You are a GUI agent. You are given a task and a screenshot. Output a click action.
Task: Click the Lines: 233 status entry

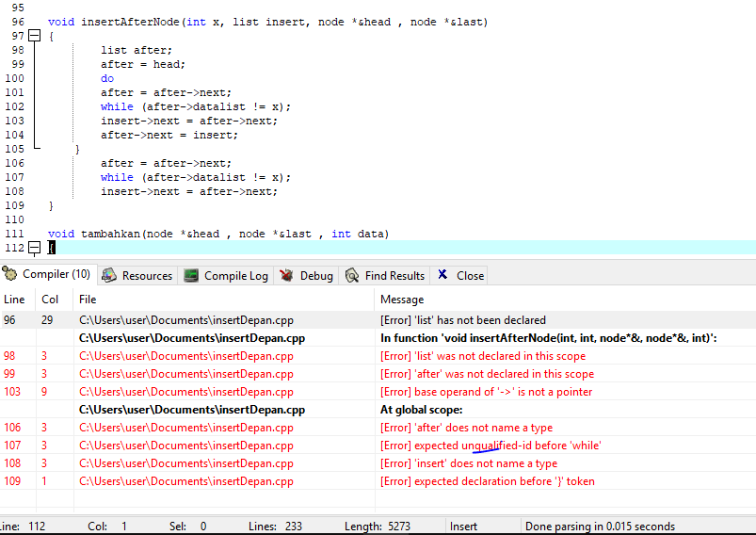tap(275, 527)
